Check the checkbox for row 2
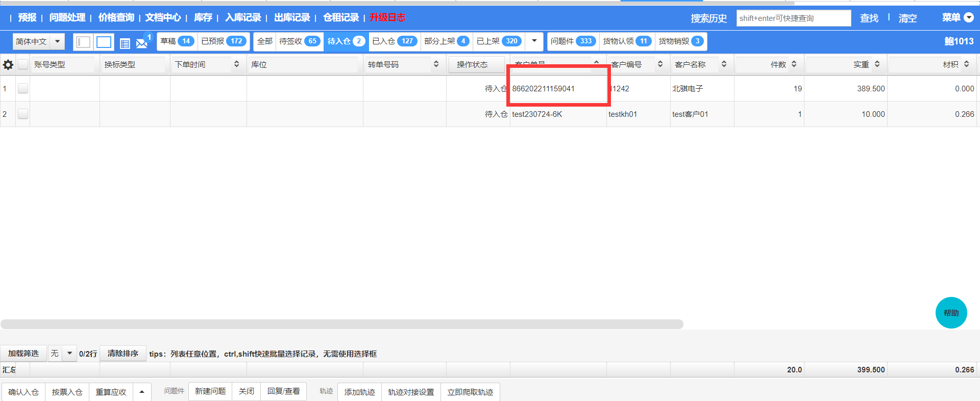 click(x=23, y=114)
